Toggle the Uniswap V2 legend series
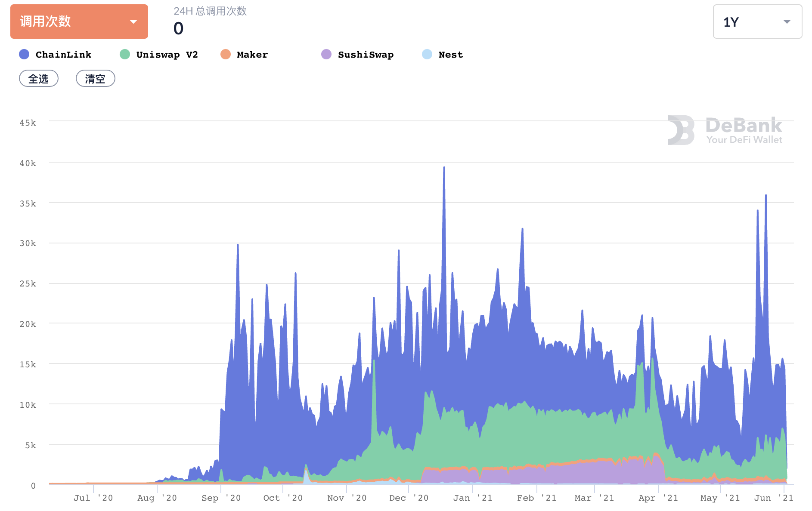Screen dimensions: 812x511 click(159, 55)
